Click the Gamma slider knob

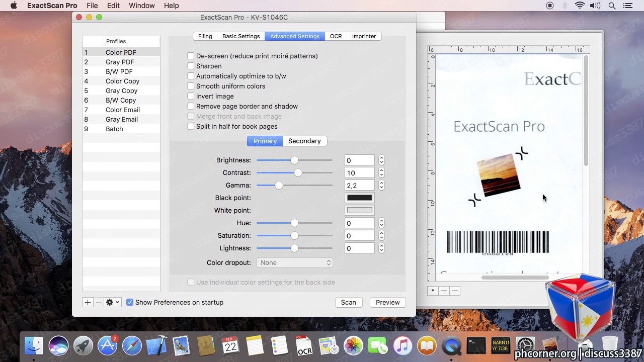[x=279, y=185]
